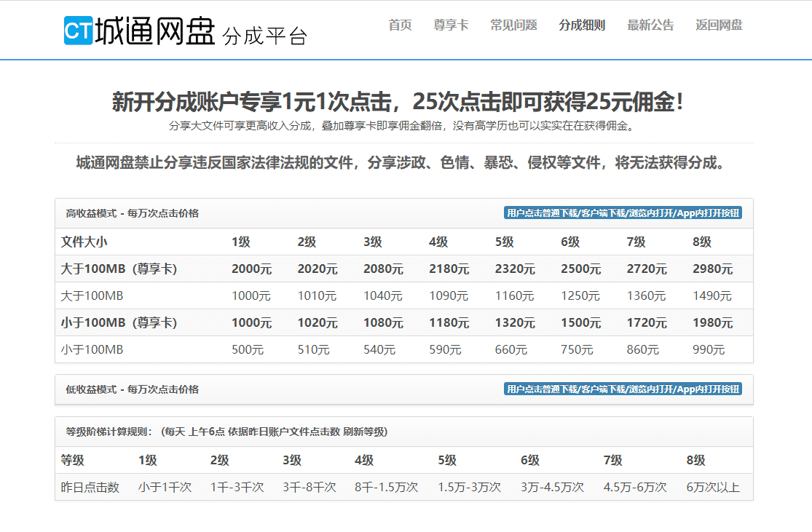The image size is (812, 532).
Task: Click the 1490元 cell
Action: (712, 295)
